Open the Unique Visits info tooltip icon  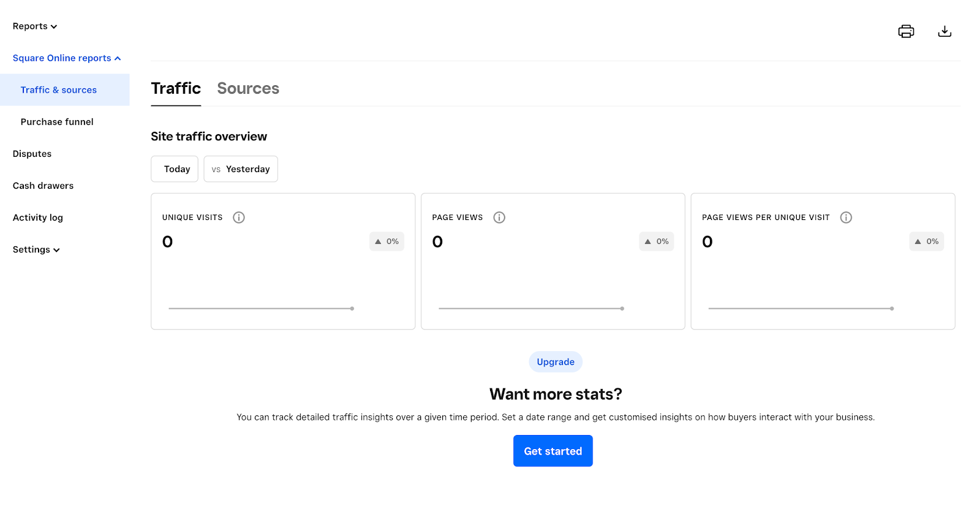[x=239, y=217]
